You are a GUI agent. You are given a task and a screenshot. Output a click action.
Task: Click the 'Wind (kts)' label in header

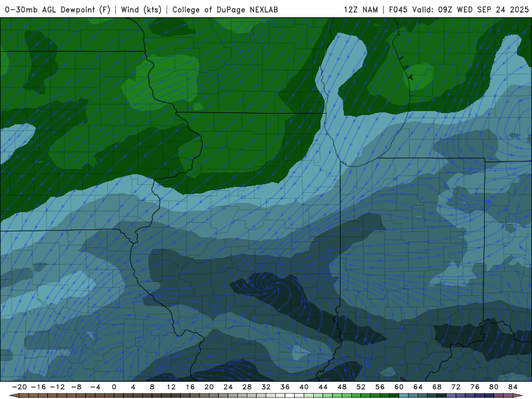click(141, 9)
